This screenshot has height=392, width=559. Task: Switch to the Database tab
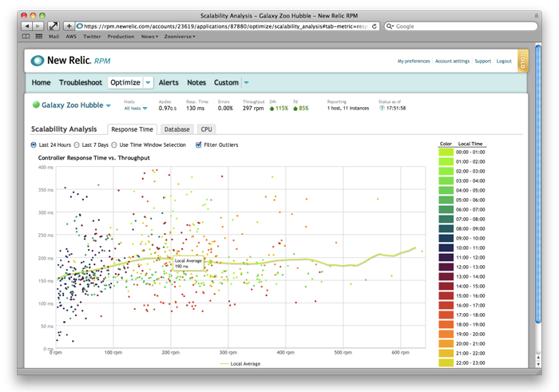tap(176, 129)
